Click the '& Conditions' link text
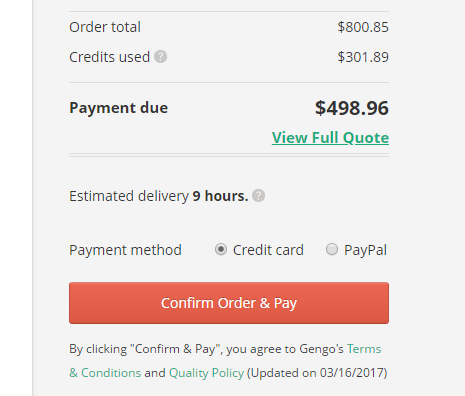 pos(105,373)
